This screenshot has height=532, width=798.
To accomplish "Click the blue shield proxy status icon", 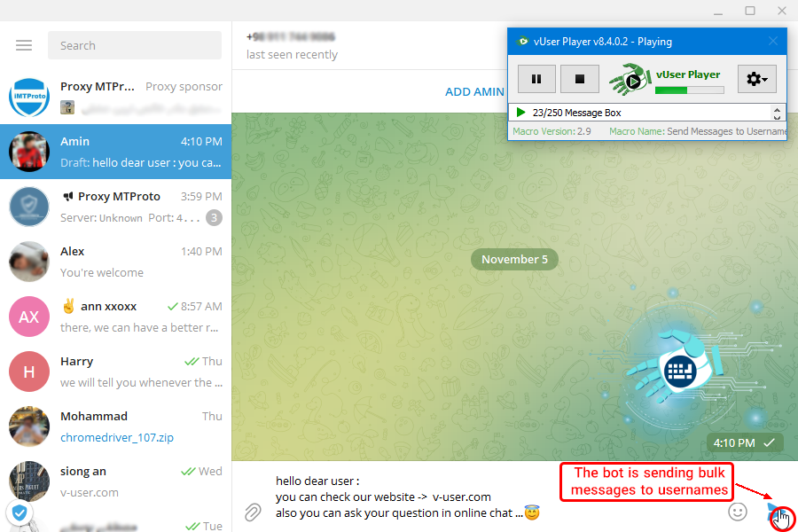I will tap(20, 513).
